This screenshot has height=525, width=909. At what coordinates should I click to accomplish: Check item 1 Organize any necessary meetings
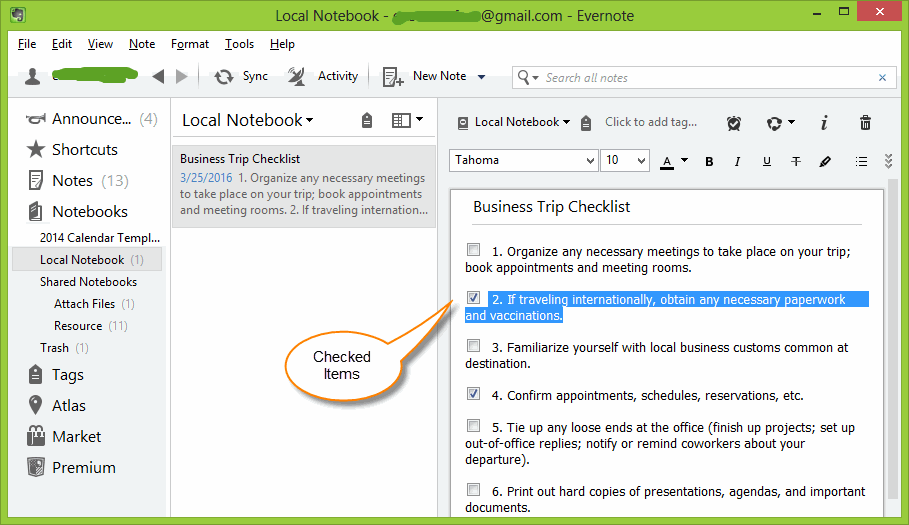(x=474, y=250)
